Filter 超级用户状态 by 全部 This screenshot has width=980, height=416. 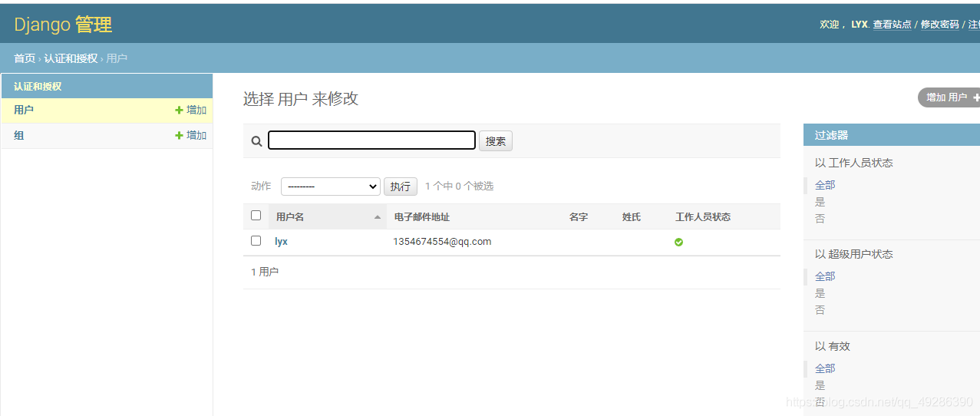point(825,276)
